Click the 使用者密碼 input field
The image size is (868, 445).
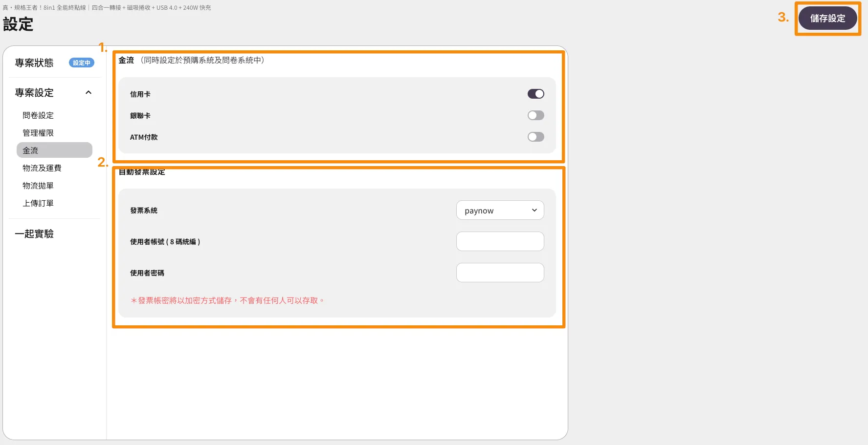[500, 273]
